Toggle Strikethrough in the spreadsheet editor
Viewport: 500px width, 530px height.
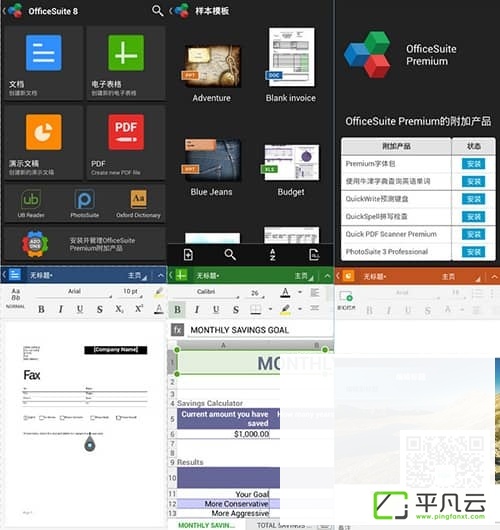pyautogui.click(x=236, y=309)
